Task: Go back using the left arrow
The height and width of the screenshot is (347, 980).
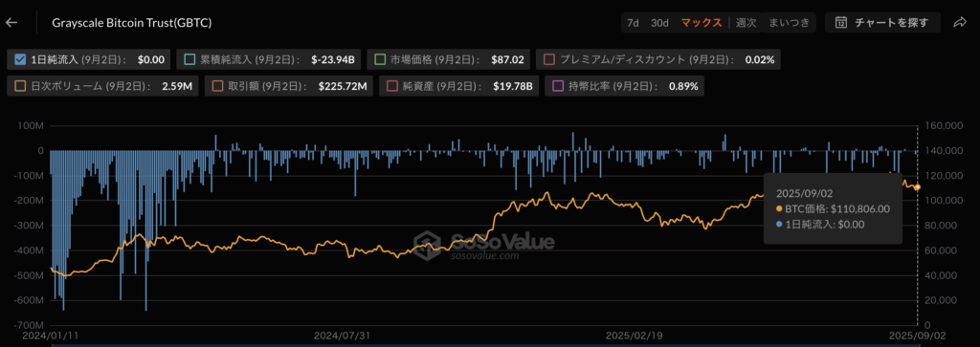Action: (x=11, y=23)
